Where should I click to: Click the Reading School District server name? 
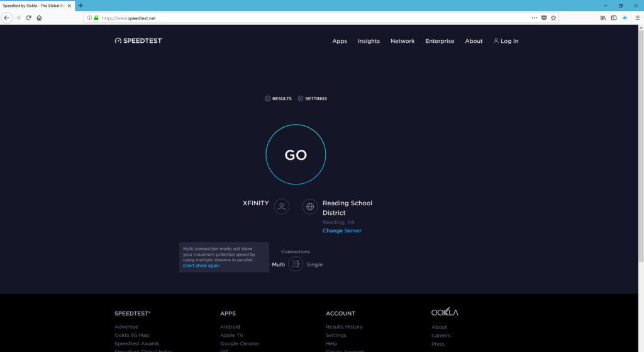347,208
